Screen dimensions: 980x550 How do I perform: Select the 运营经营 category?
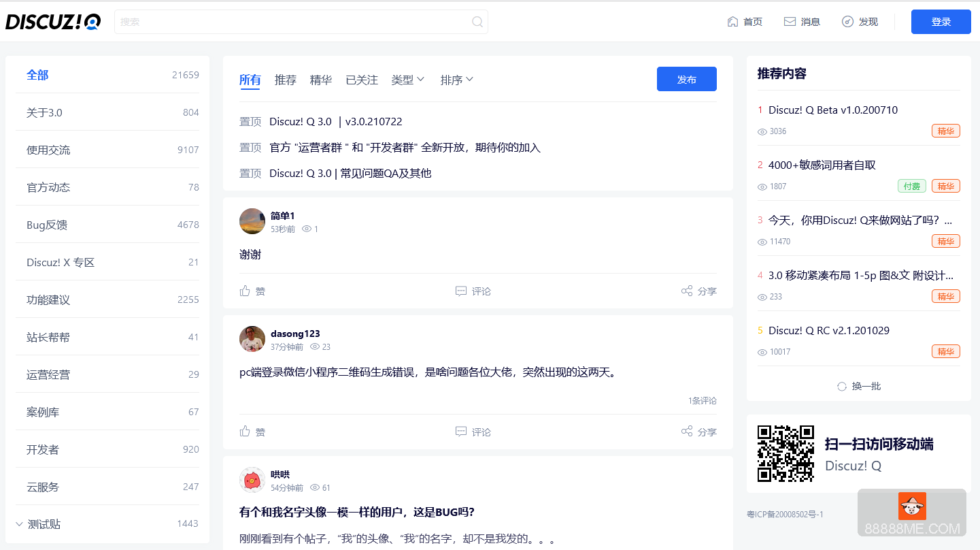point(107,374)
